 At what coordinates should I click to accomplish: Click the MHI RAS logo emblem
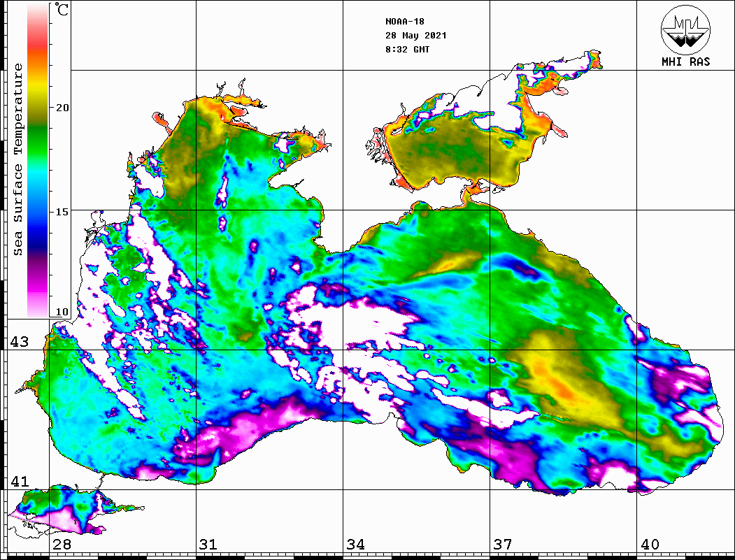click(x=685, y=29)
